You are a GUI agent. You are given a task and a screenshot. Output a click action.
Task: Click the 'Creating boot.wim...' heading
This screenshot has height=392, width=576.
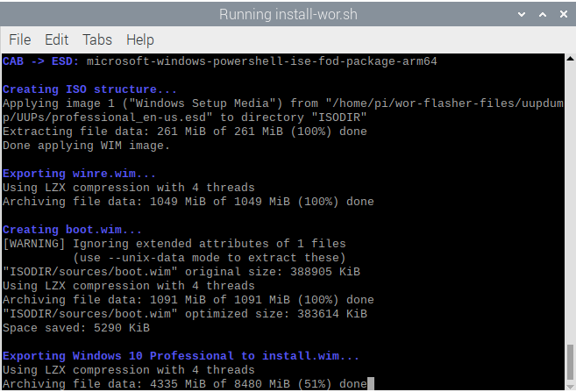pyautogui.click(x=72, y=230)
